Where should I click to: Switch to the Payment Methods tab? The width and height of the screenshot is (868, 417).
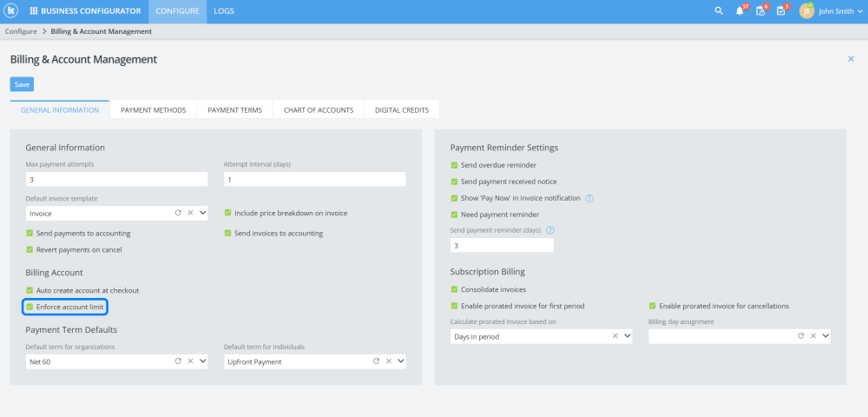click(x=153, y=110)
